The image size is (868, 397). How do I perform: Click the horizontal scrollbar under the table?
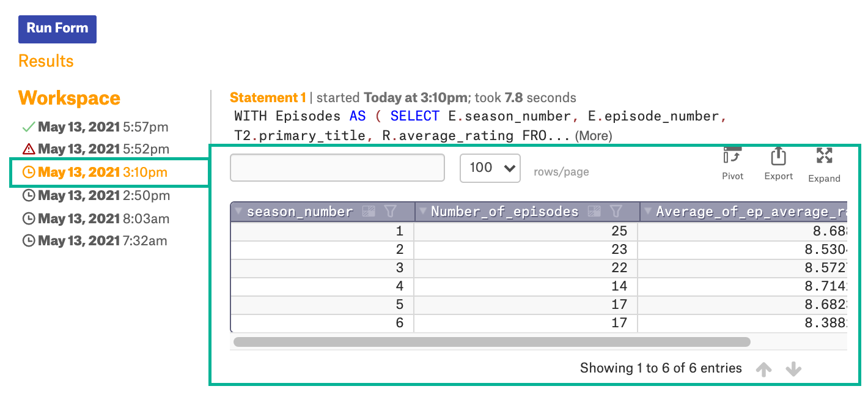point(492,342)
